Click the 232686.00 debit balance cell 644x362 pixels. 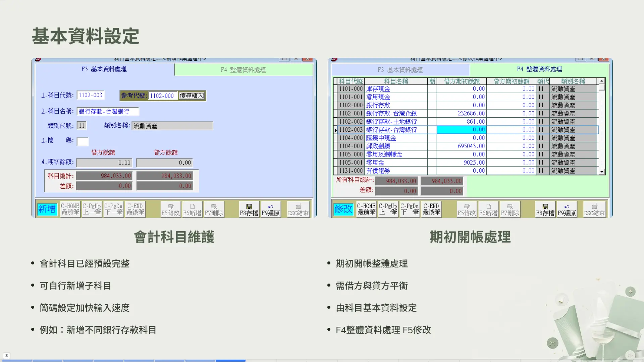(462, 114)
